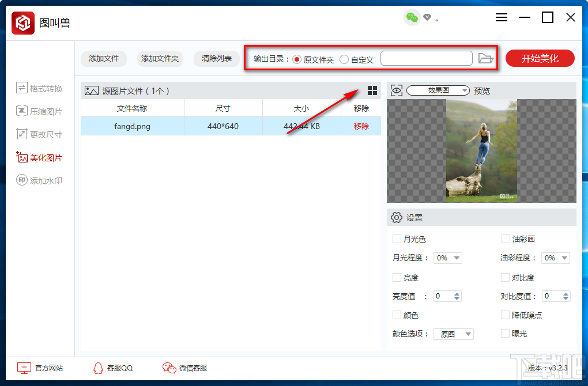Click the 文件名称 column header
Image resolution: width=588 pixels, height=386 pixels.
[132, 108]
